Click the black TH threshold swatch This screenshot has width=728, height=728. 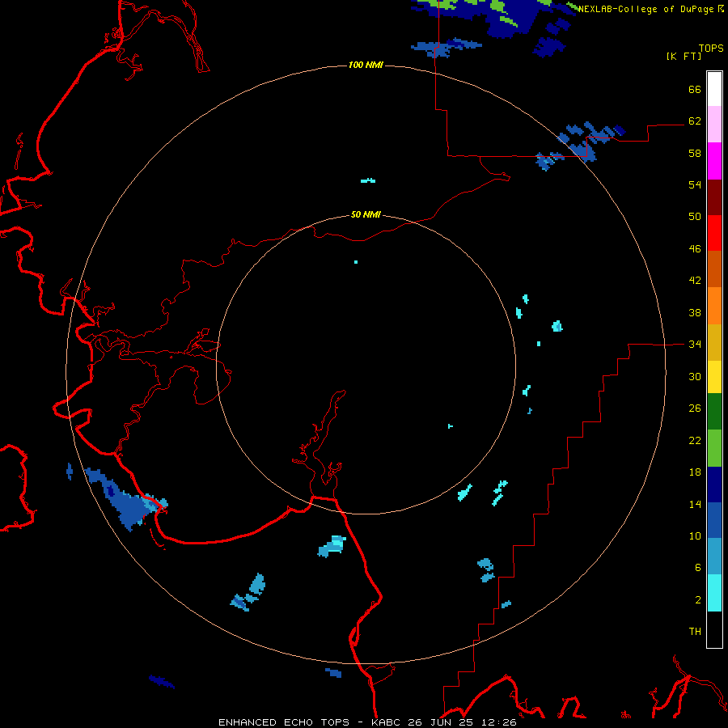point(714,629)
